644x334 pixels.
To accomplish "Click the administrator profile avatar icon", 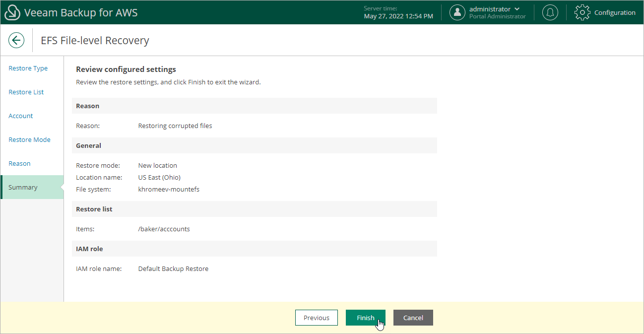I will click(x=457, y=12).
